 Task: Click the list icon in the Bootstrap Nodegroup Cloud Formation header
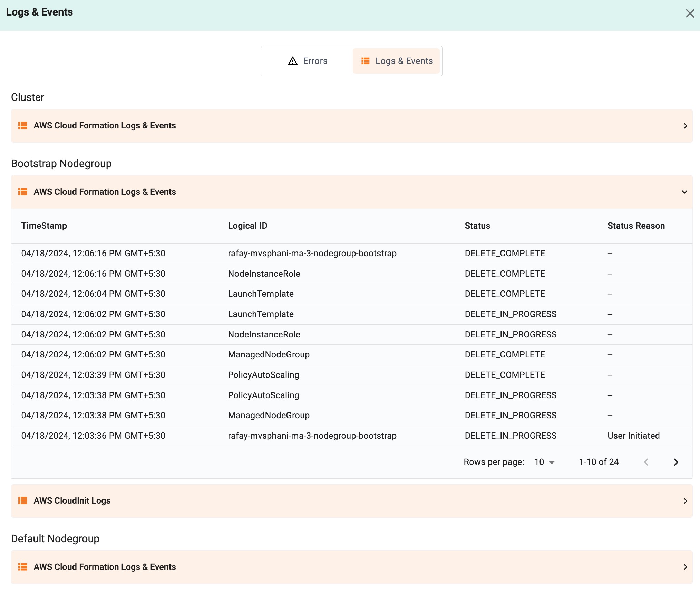click(23, 192)
